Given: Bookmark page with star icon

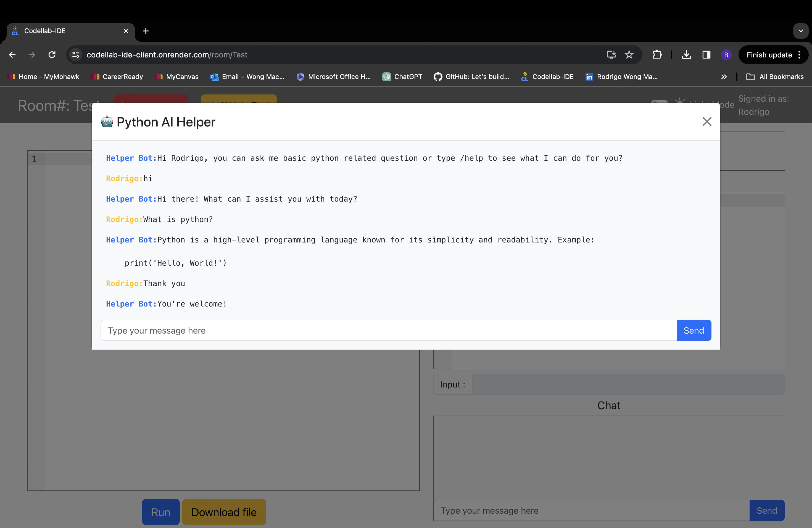Looking at the screenshot, I should pos(629,55).
